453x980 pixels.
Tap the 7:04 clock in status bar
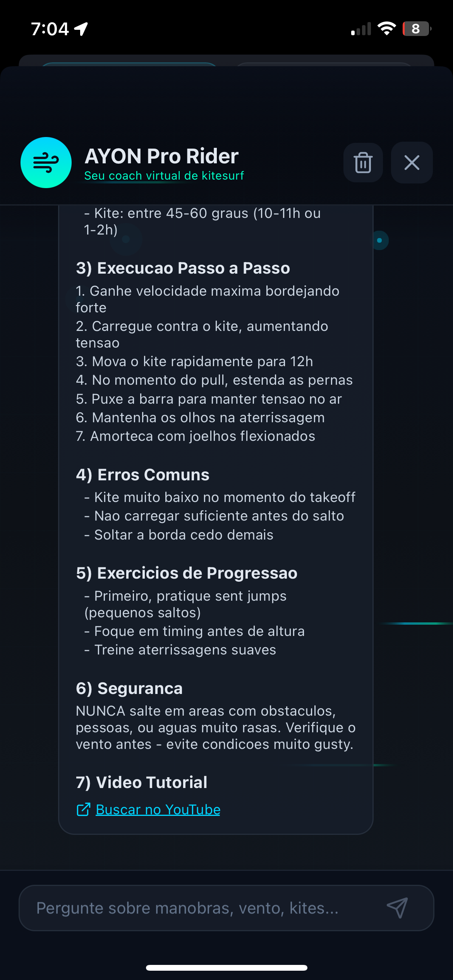coord(50,29)
